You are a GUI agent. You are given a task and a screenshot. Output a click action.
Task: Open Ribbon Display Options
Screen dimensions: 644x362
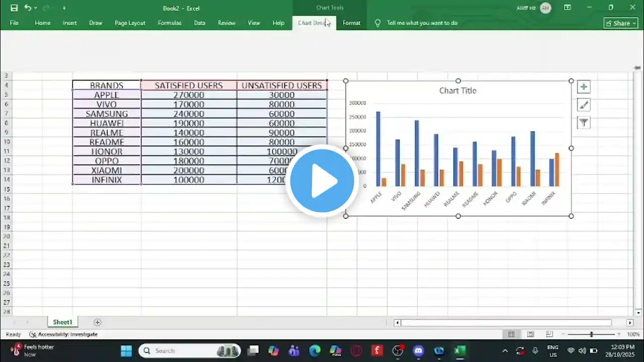click(x=568, y=8)
